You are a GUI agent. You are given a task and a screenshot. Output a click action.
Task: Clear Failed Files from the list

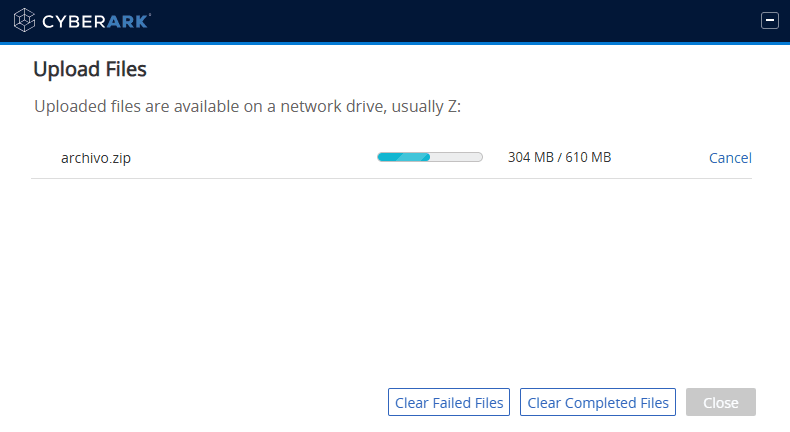tap(449, 402)
